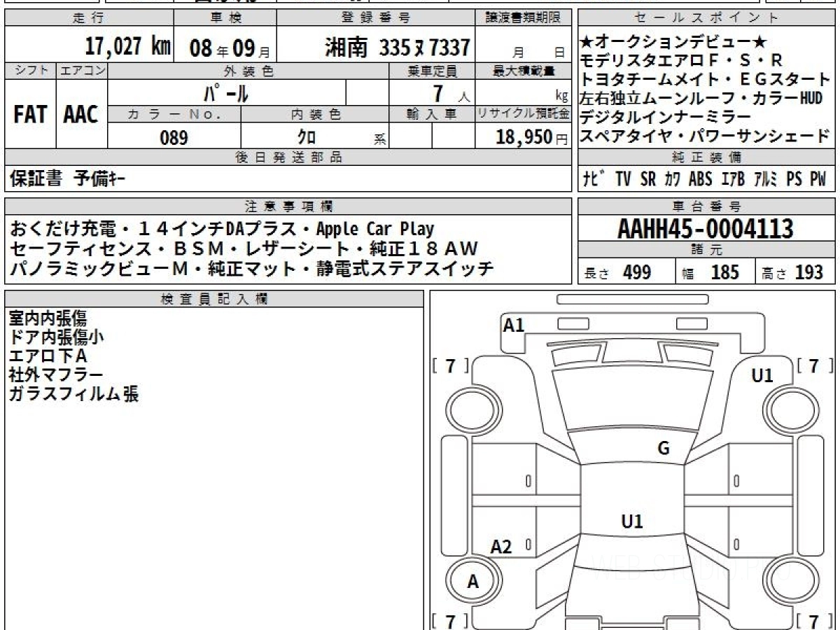Select the inspection date 08年09月
This screenshot has height=630, width=840.
[229, 48]
